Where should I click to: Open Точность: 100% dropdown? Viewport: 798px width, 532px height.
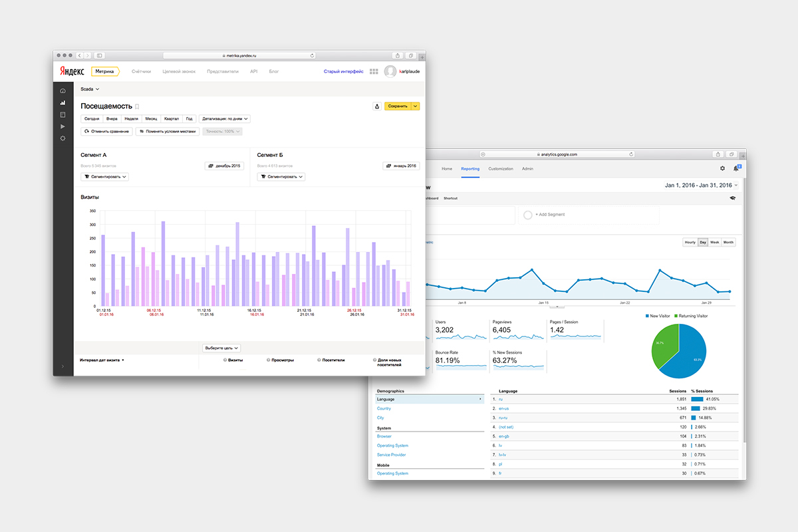[223, 132]
